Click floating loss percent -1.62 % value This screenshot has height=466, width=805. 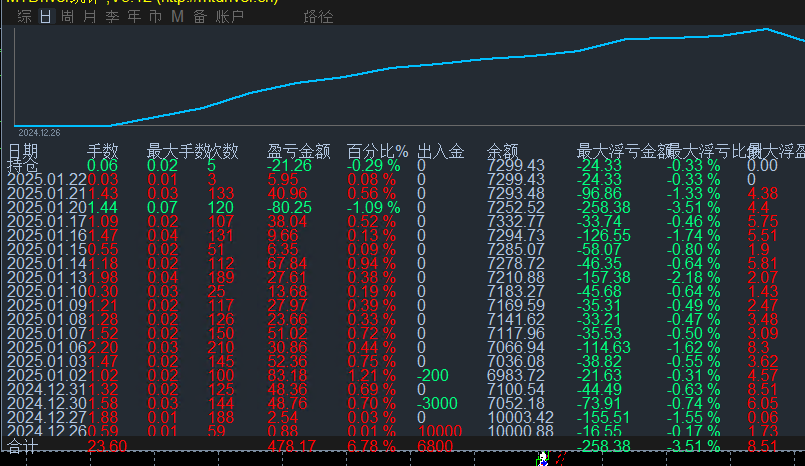694,347
